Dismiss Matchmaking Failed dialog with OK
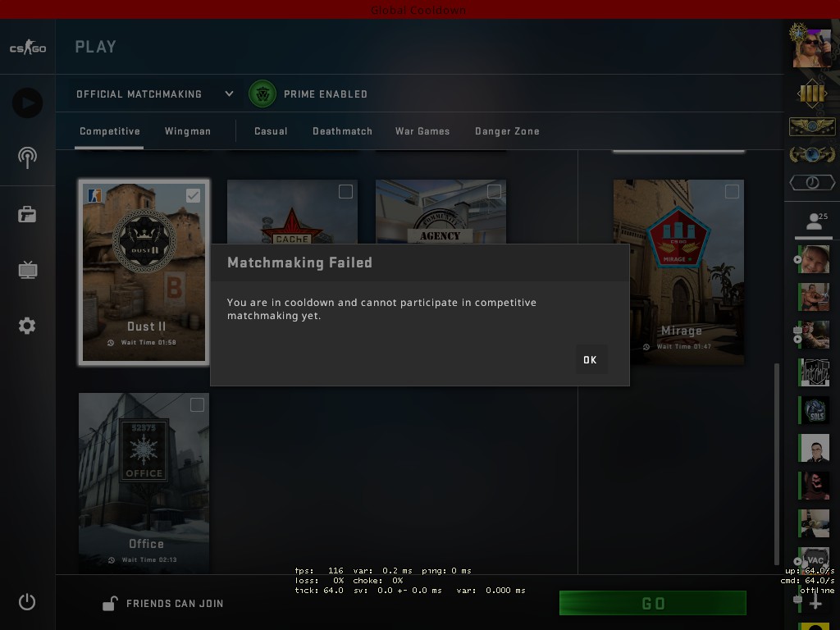Viewport: 840px width, 630px height. (590, 360)
